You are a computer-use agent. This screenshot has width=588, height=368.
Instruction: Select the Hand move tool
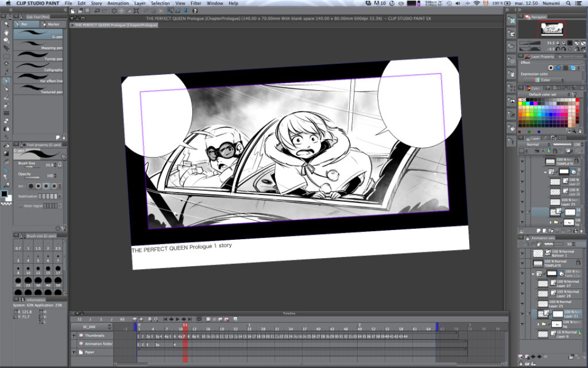[6, 33]
